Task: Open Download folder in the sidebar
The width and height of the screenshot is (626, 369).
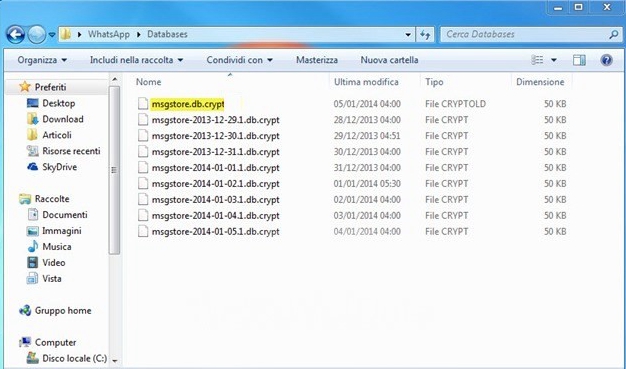Action: point(63,119)
